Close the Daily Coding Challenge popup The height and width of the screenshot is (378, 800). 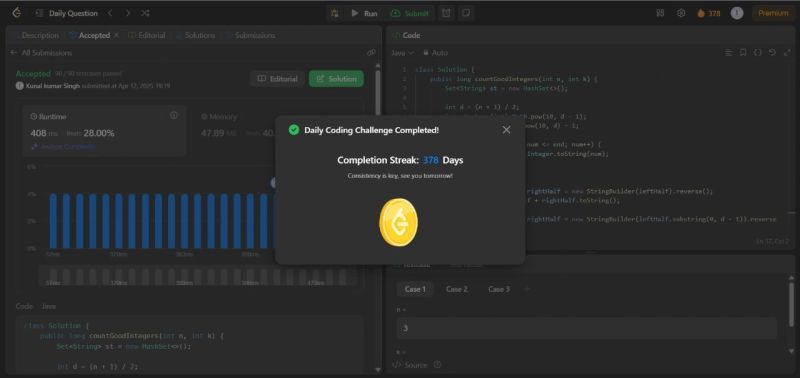pos(506,130)
